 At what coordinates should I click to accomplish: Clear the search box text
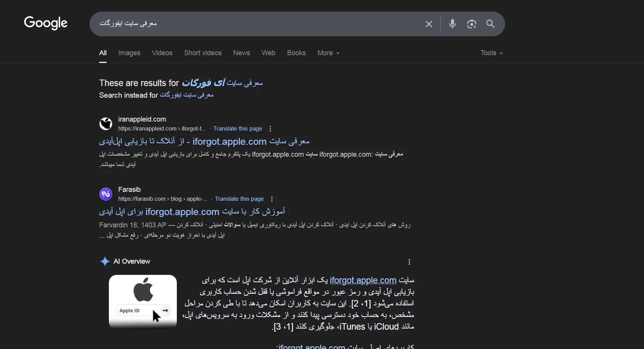429,24
